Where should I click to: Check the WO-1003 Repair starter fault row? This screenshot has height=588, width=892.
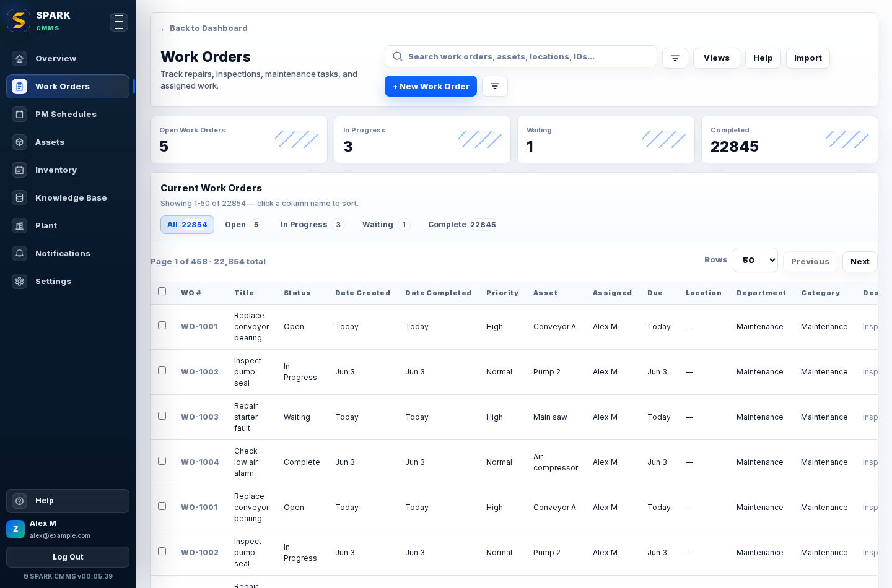pos(162,416)
